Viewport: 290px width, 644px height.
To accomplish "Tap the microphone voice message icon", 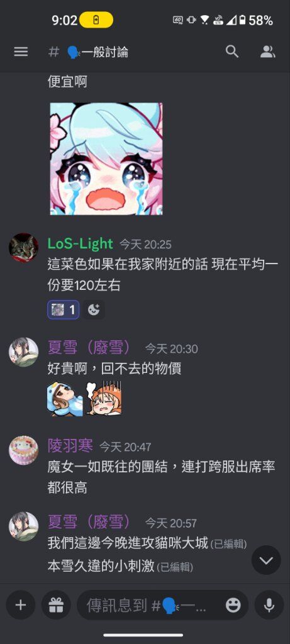I will tap(269, 605).
